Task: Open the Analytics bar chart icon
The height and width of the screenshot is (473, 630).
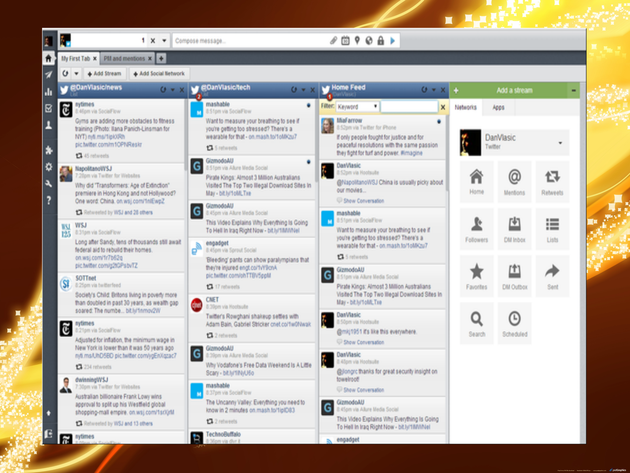Action: tap(49, 92)
